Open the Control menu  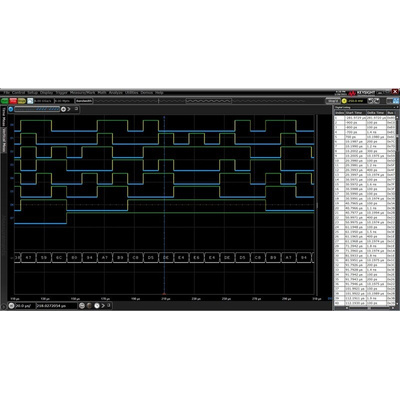(x=18, y=92)
